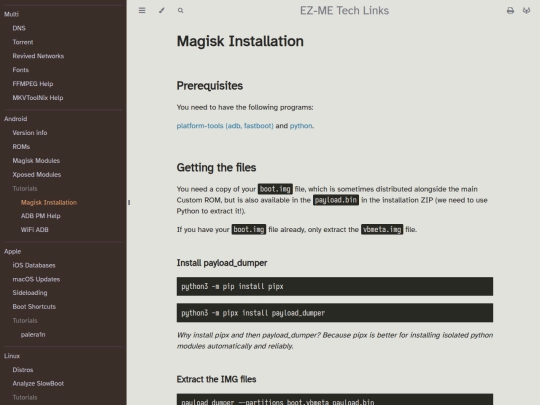Click the payload_dumper --partitions code block
Viewport: 540px width, 405px height.
tap(335, 399)
